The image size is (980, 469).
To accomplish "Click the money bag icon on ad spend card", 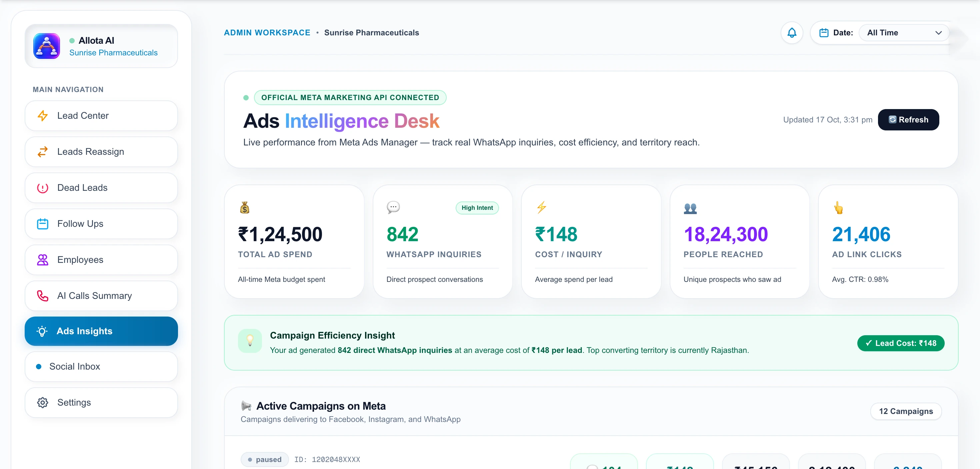I will pyautogui.click(x=245, y=207).
